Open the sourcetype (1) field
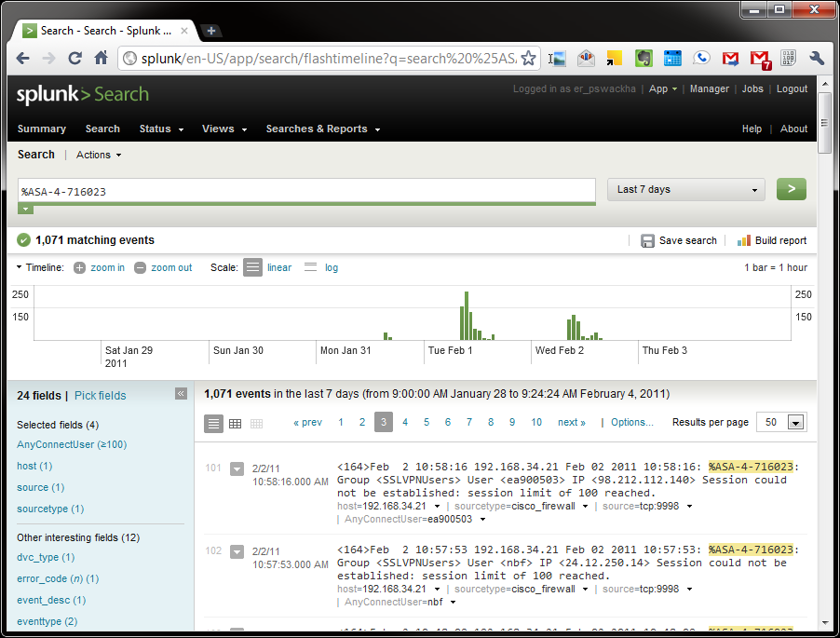Screen dimensions: 840x638 (50, 509)
